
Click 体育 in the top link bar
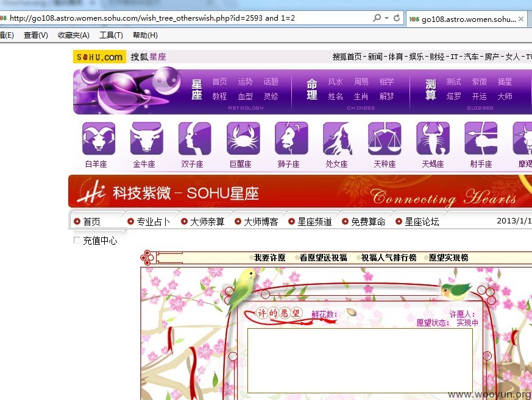(x=395, y=57)
